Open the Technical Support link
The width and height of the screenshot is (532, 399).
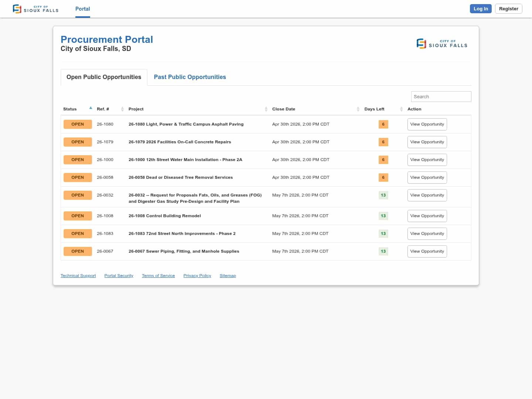point(78,276)
